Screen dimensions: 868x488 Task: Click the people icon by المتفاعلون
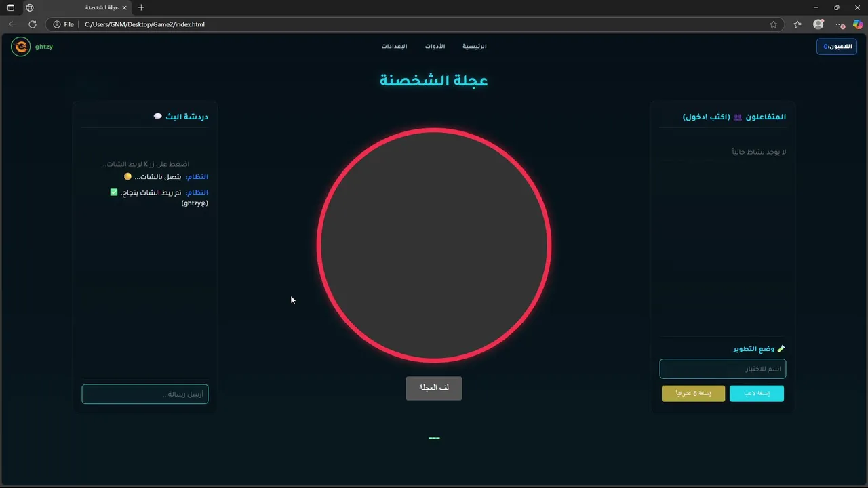pyautogui.click(x=738, y=117)
